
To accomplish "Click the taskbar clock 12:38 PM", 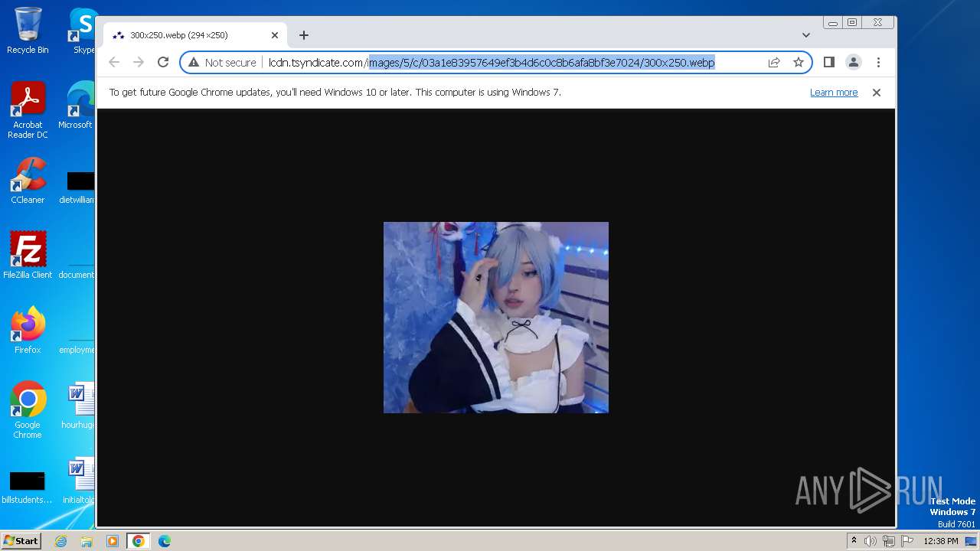I will click(941, 541).
